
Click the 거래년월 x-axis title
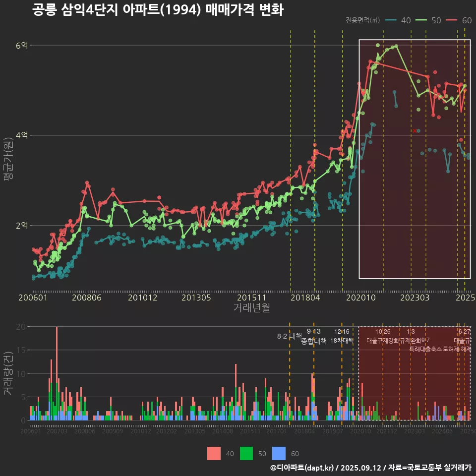[251, 308]
